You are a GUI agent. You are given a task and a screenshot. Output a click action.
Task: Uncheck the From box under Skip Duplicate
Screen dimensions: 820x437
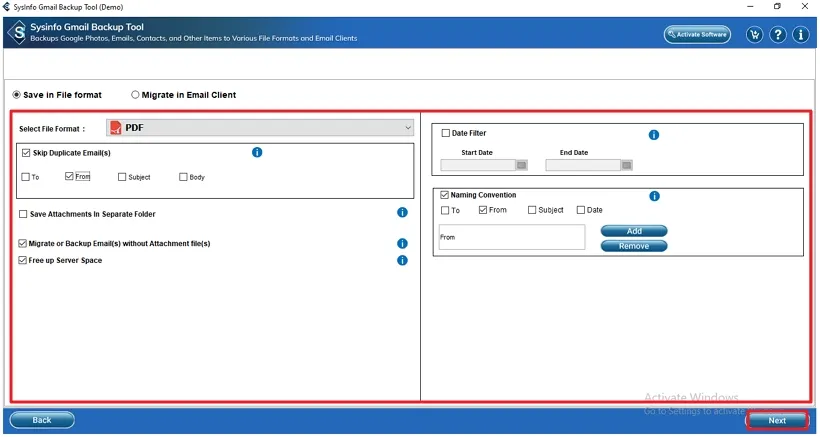(x=69, y=177)
